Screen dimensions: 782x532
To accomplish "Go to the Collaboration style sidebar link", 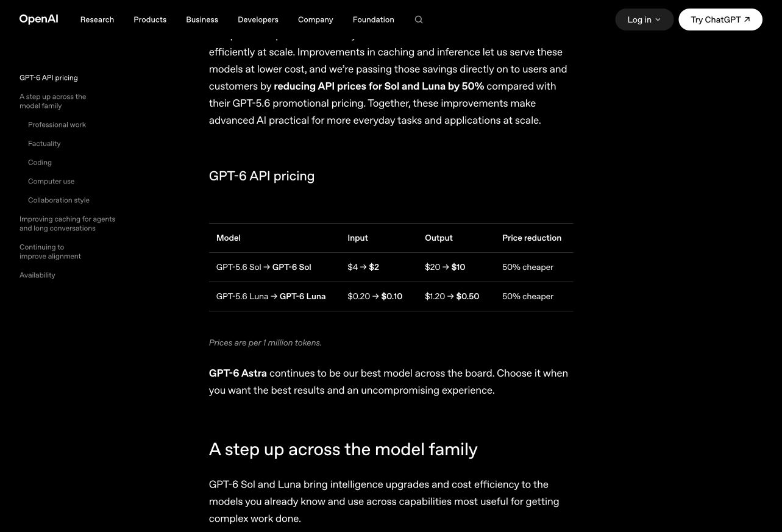I will tap(59, 200).
